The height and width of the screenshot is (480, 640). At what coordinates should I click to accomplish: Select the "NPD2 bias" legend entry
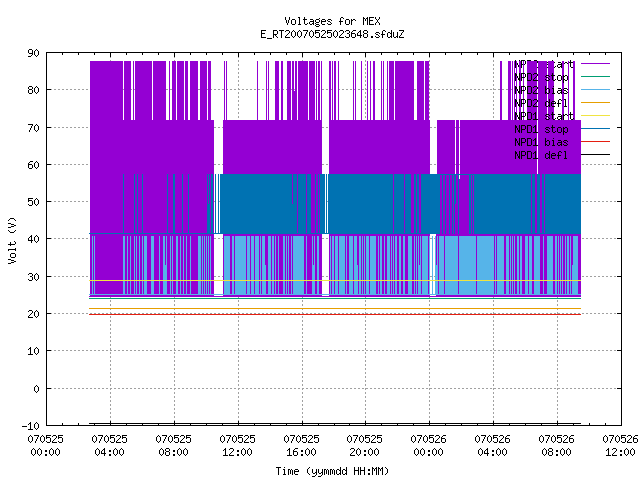541,90
